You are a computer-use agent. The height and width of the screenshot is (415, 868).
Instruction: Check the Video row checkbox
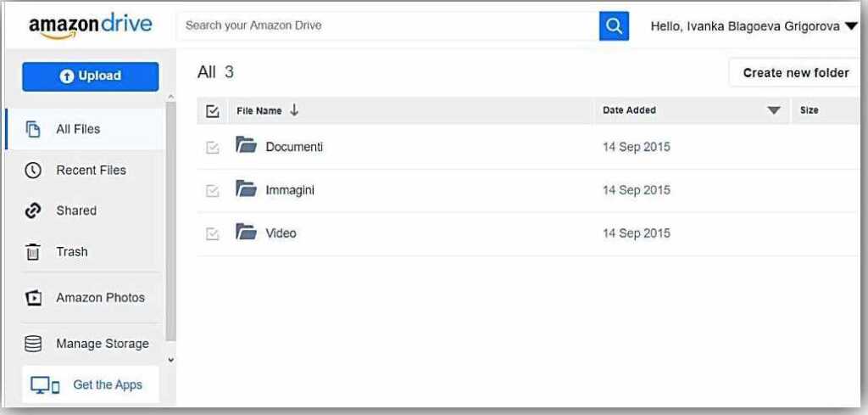[x=213, y=233]
